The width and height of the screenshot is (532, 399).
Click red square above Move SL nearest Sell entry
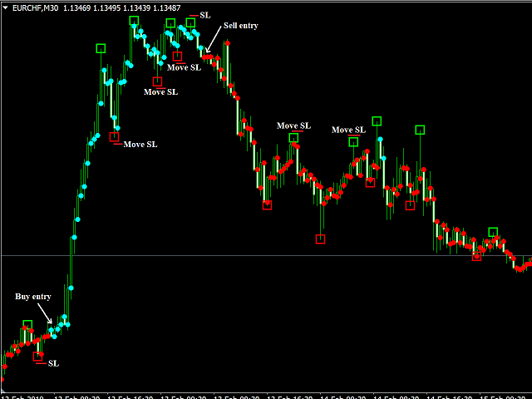coord(177,57)
